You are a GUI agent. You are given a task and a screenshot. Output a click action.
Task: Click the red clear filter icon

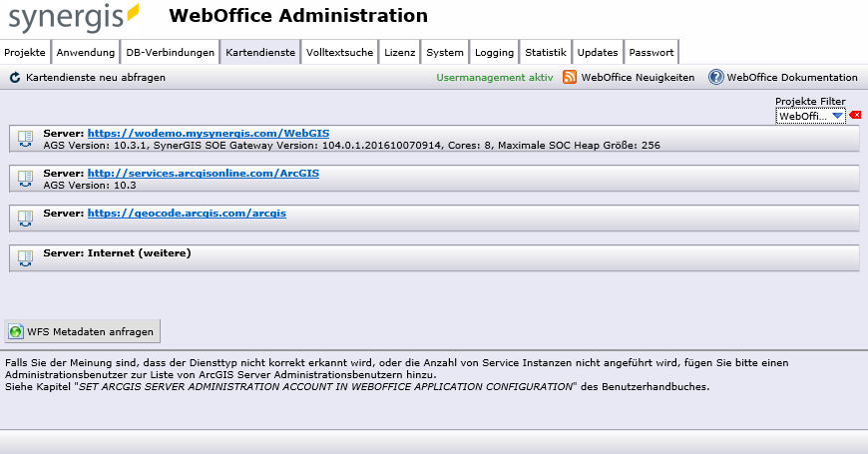pyautogui.click(x=855, y=115)
